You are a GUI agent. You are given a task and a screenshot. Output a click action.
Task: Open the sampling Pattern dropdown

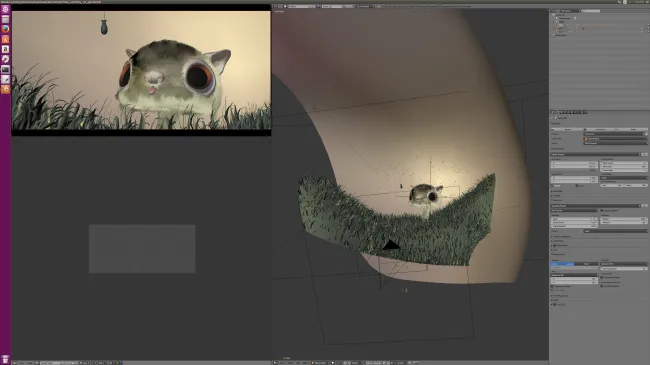coord(616,231)
